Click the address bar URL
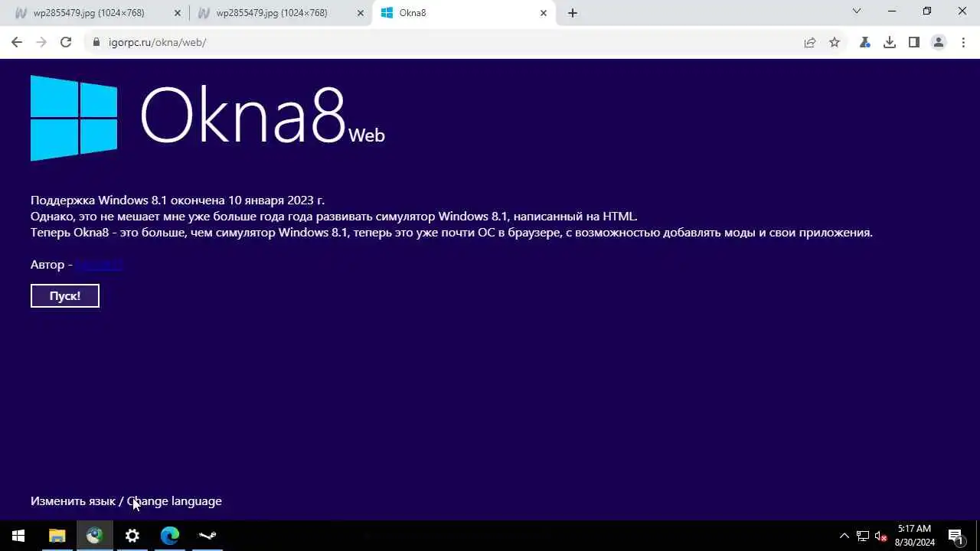Image resolution: width=980 pixels, height=551 pixels. (157, 42)
